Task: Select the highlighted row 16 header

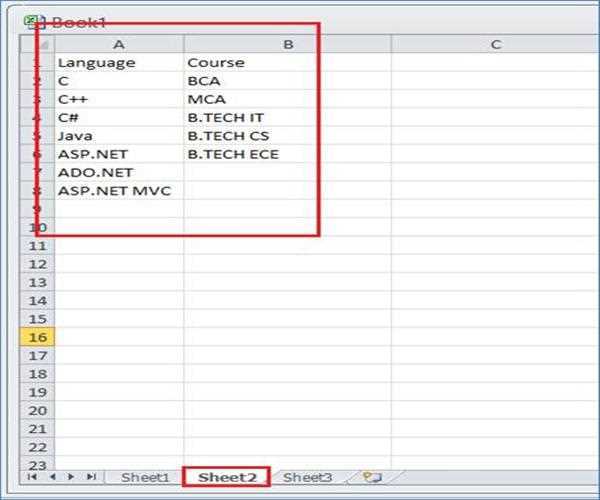Action: (38, 337)
